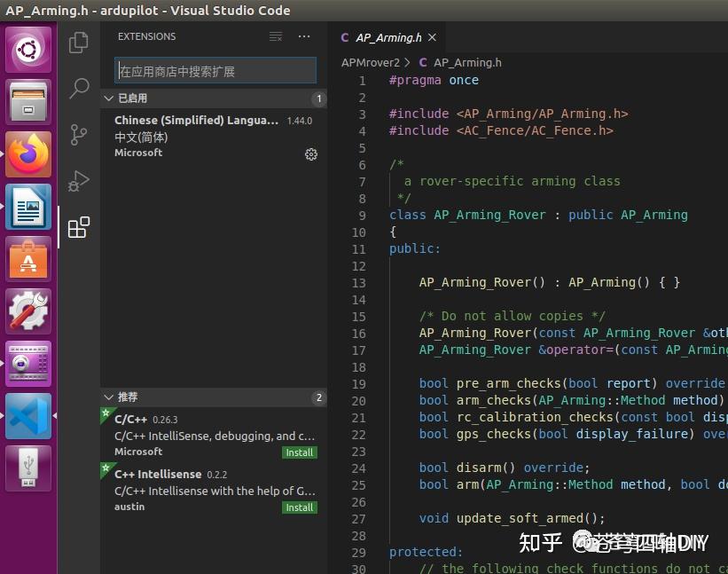Click the APMrover2 breadcrumb folder
This screenshot has height=574, width=728.
[370, 63]
